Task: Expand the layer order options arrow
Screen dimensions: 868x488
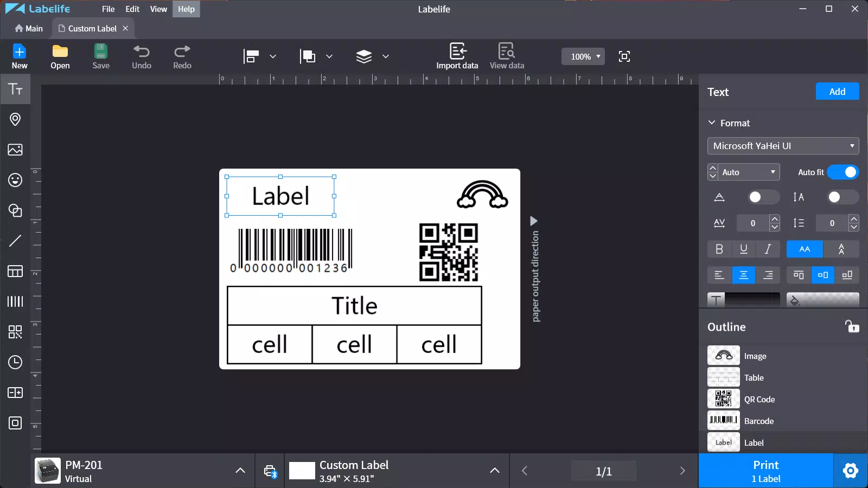Action: (x=386, y=56)
